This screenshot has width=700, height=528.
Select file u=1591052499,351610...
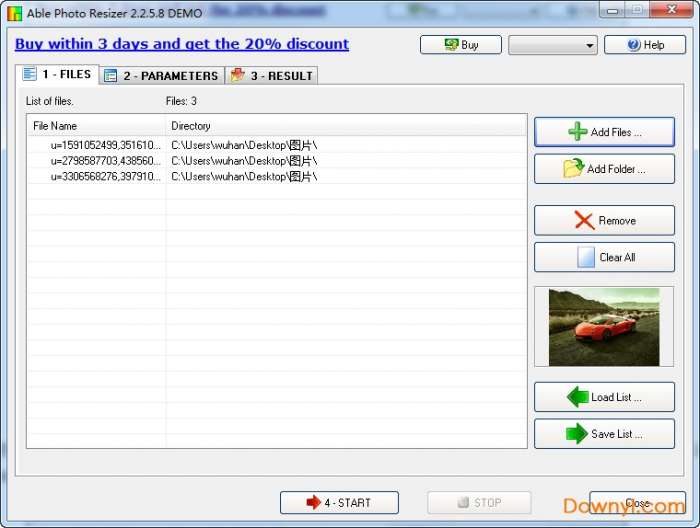[105, 145]
